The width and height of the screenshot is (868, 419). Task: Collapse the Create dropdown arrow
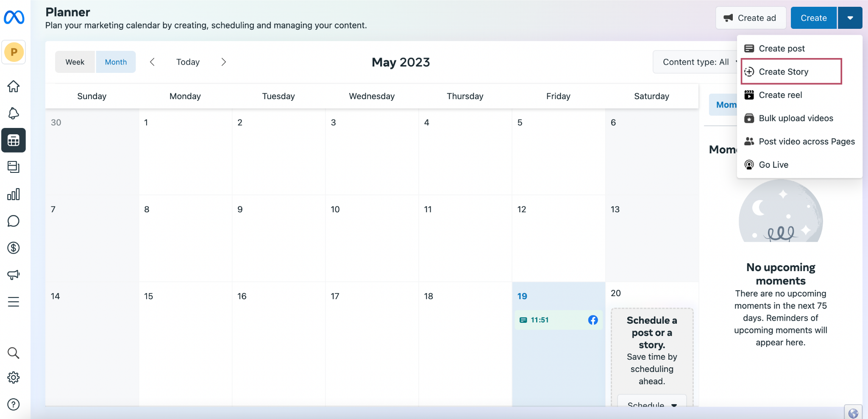point(850,18)
